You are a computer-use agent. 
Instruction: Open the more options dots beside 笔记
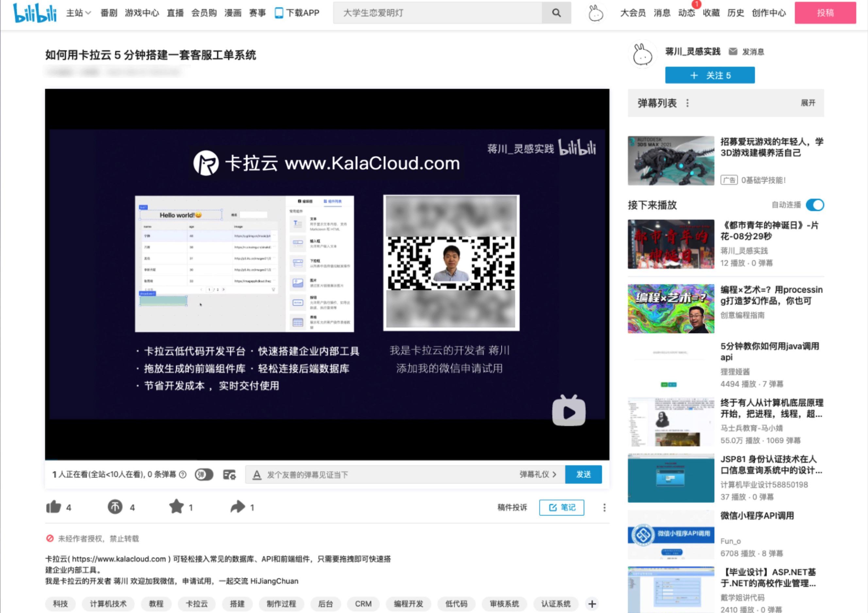(x=604, y=507)
